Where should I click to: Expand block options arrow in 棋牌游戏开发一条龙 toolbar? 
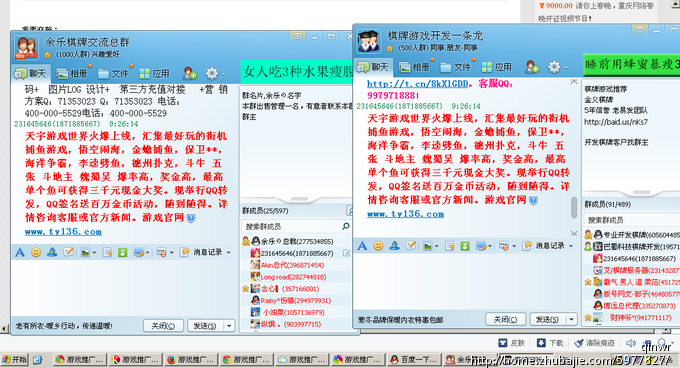click(514, 246)
